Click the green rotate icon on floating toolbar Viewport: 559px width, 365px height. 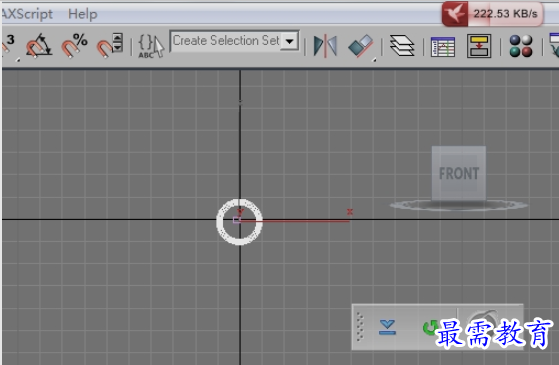click(430, 327)
